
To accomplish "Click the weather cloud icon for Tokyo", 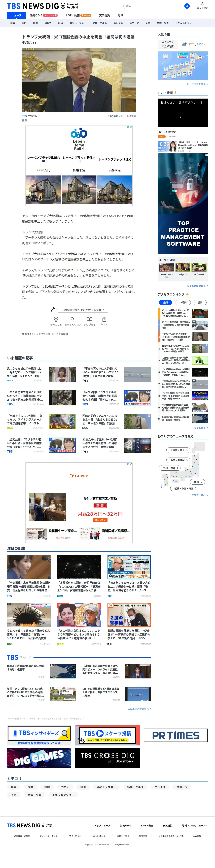I will [x=184, y=44].
